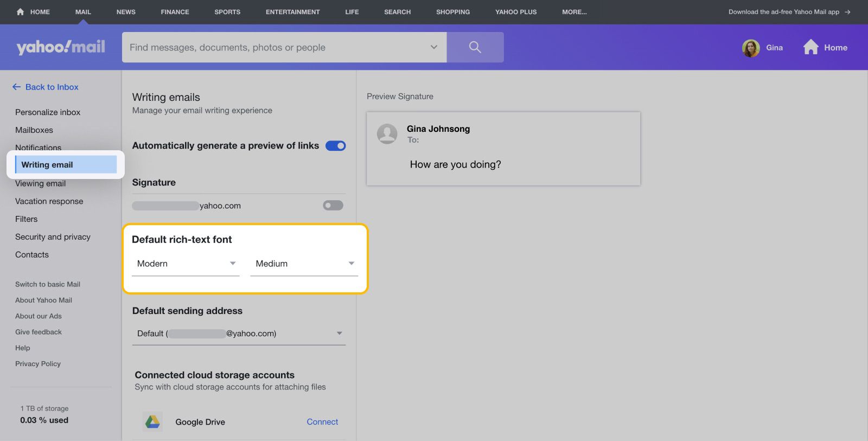This screenshot has width=868, height=441.
Task: Select Vacation response settings
Action: (x=49, y=201)
